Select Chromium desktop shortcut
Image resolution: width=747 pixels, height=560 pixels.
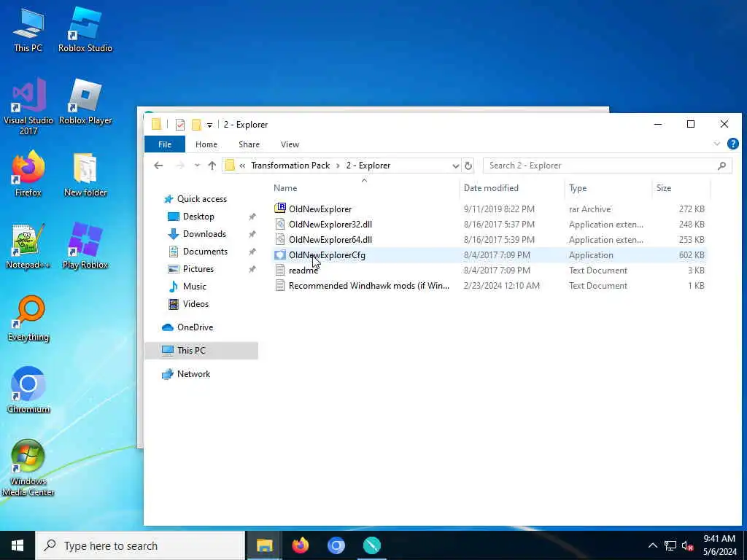[x=28, y=390]
